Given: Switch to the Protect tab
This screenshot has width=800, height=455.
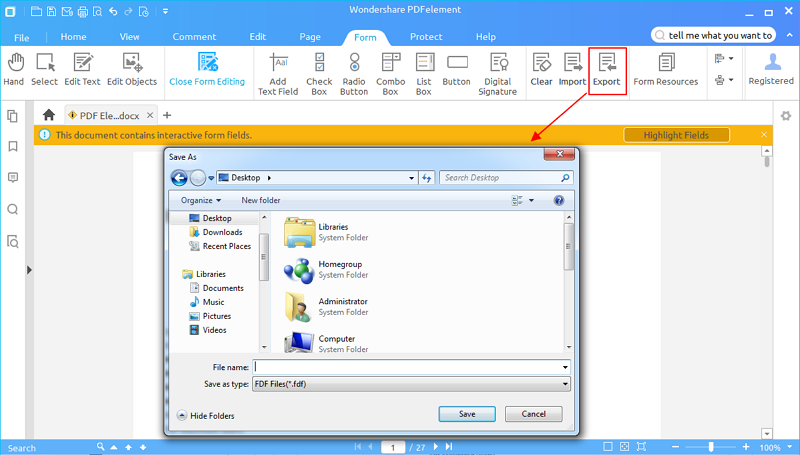Looking at the screenshot, I should [x=426, y=37].
